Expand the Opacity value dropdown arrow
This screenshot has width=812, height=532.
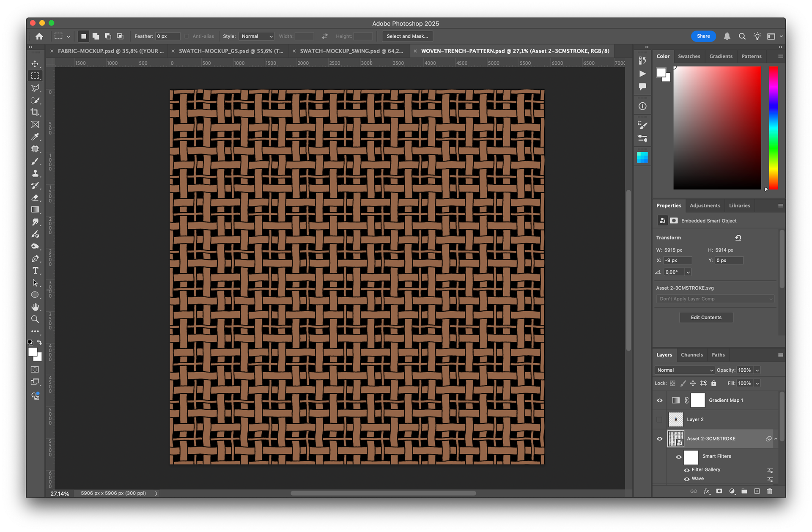(757, 370)
